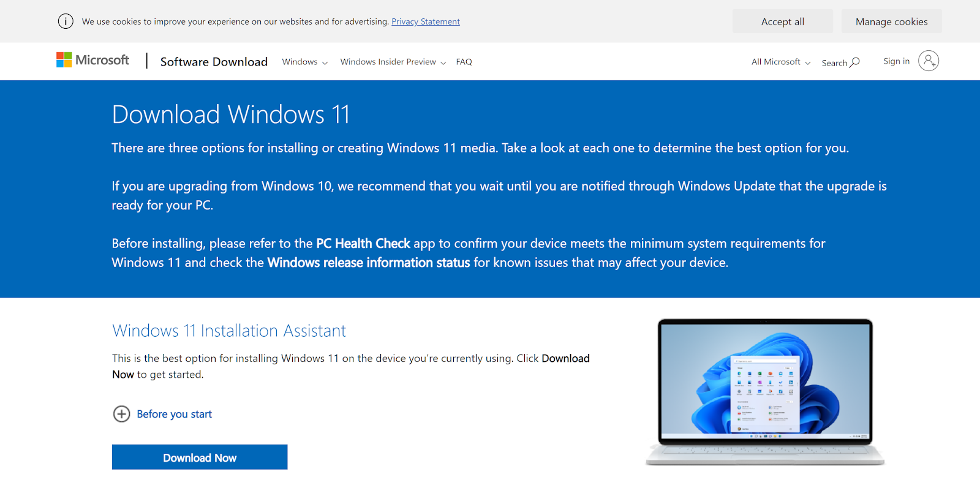The image size is (980, 488).
Task: Open the Windows Insider Preview dropdown
Action: click(393, 62)
